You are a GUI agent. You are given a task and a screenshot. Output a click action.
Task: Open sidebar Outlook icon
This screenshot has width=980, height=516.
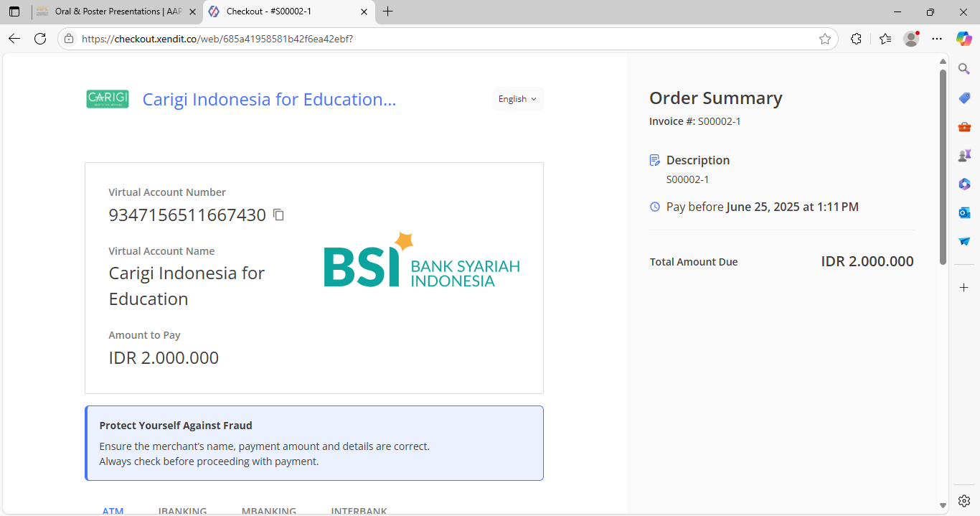(x=964, y=212)
